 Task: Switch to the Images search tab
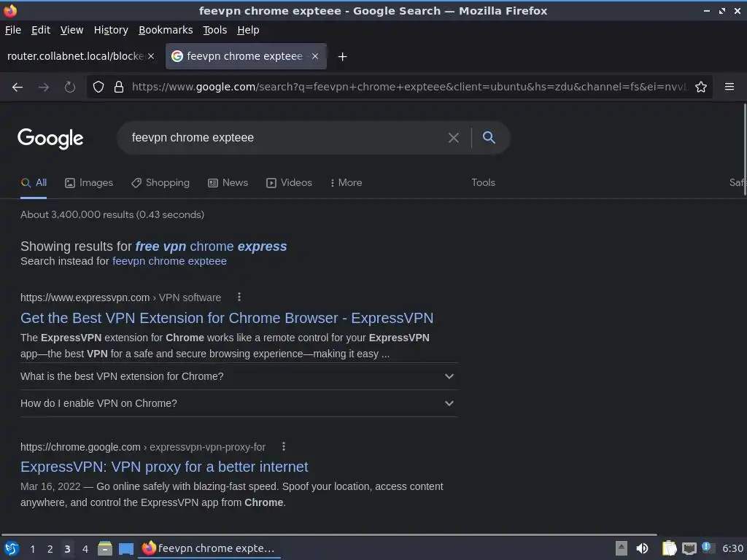click(x=89, y=183)
